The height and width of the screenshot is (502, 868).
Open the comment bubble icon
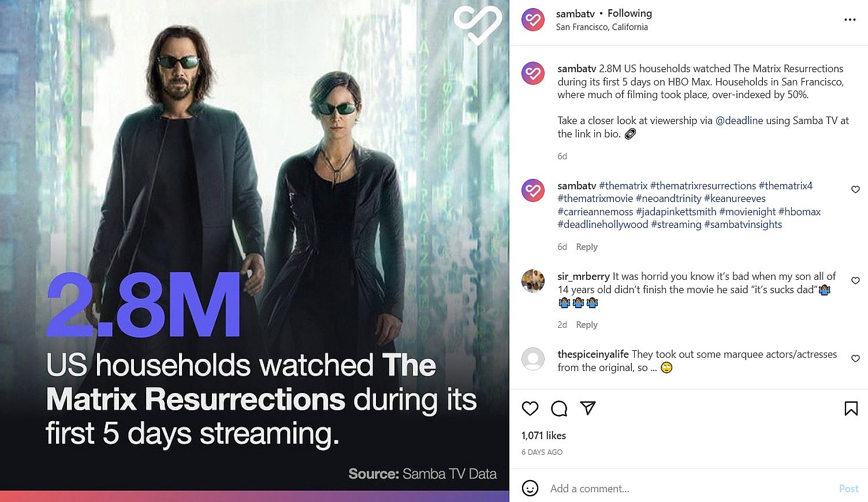pyautogui.click(x=559, y=409)
